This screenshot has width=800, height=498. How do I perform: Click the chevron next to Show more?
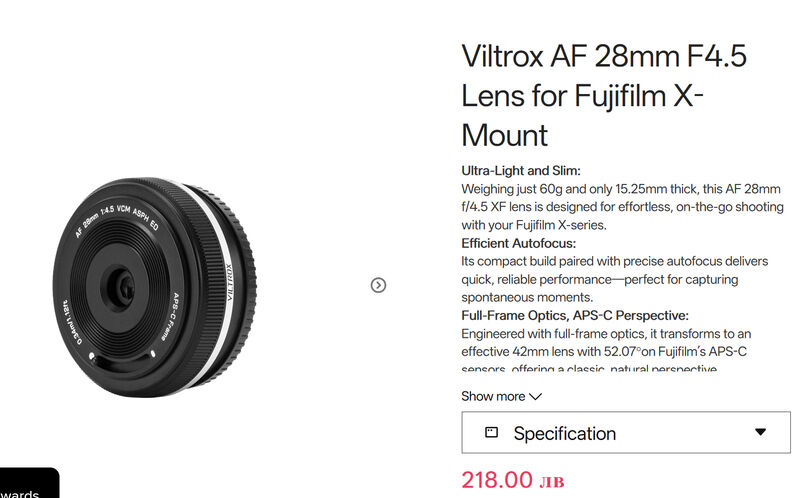tap(535, 396)
